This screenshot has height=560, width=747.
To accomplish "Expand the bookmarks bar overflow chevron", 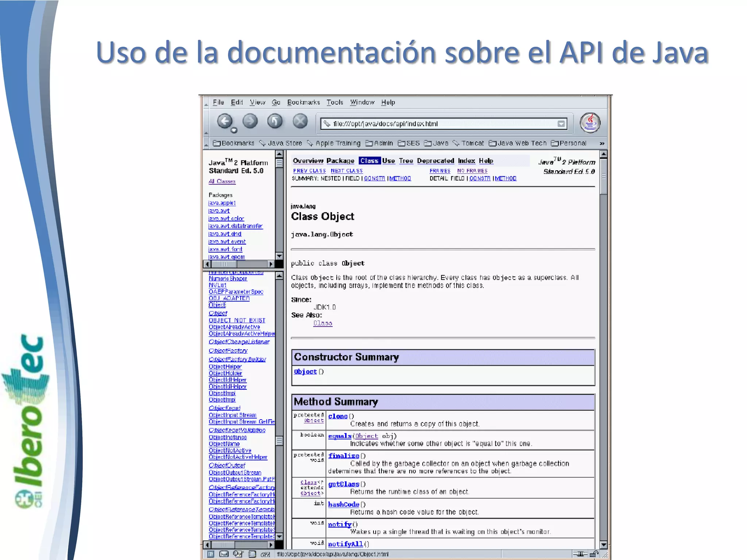I will [602, 144].
